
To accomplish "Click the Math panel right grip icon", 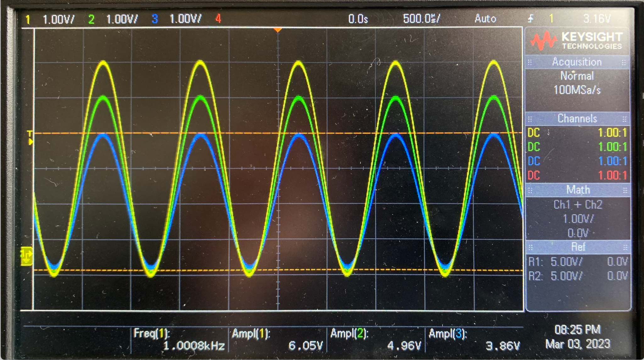I will pos(625,190).
